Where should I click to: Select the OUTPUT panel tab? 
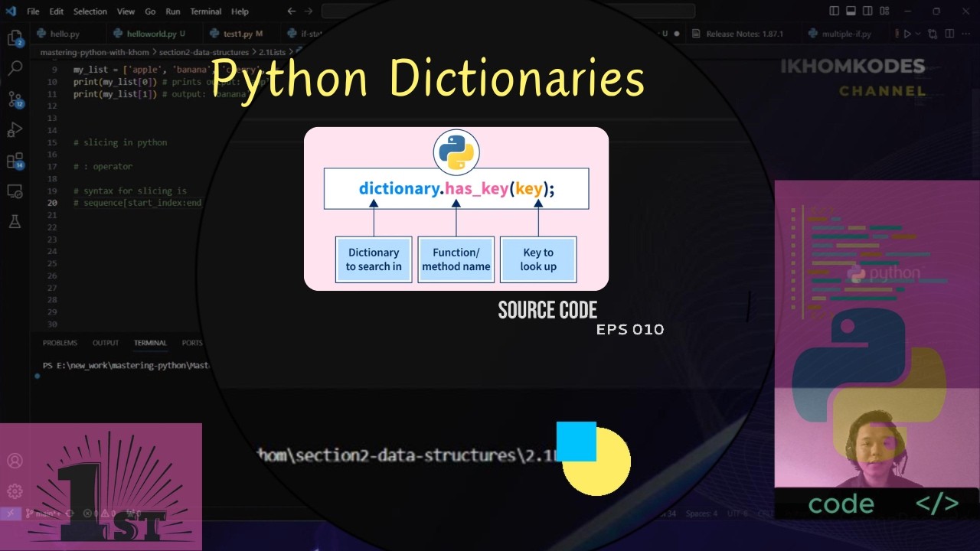click(106, 343)
